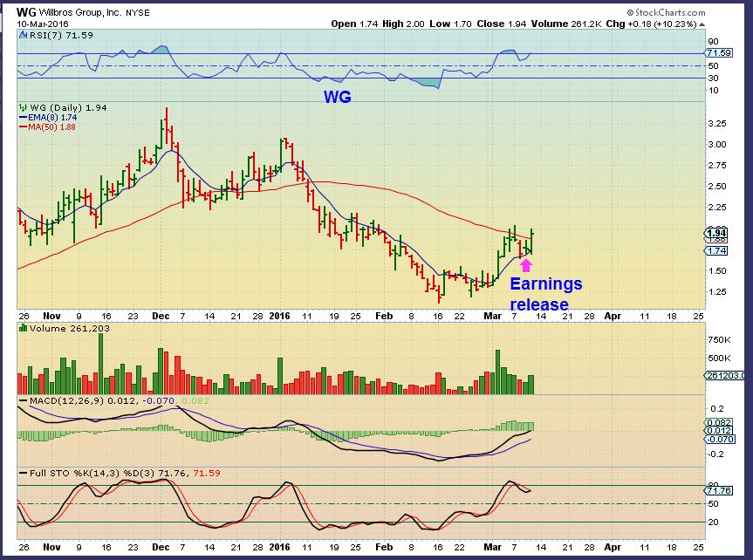The height and width of the screenshot is (560, 753).
Task: Click the WG (Daily) 1.94 legend label
Action: 68,107
